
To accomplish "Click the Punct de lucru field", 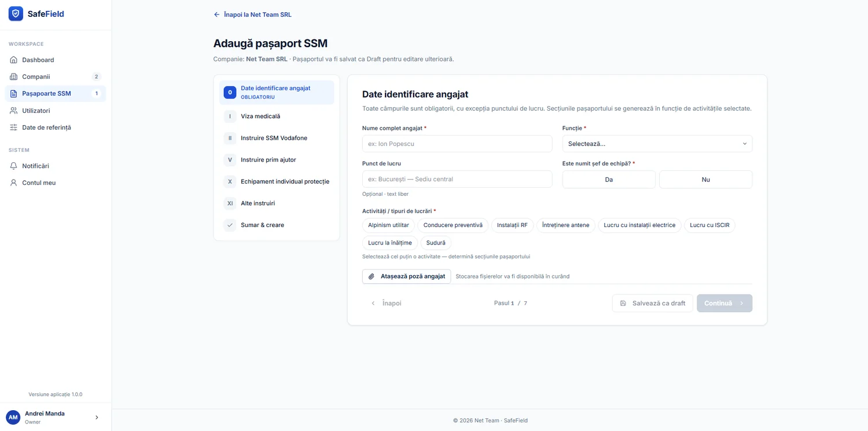I will point(457,179).
